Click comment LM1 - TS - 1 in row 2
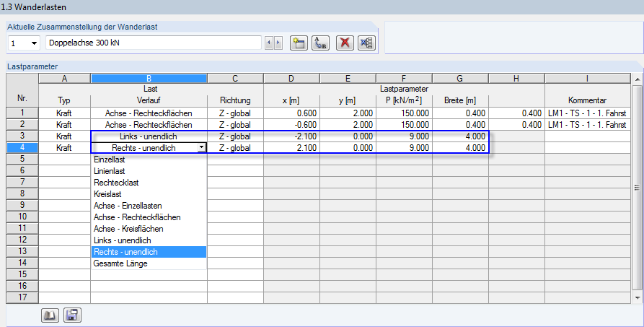Screen dimensions: 644x327 coord(587,125)
